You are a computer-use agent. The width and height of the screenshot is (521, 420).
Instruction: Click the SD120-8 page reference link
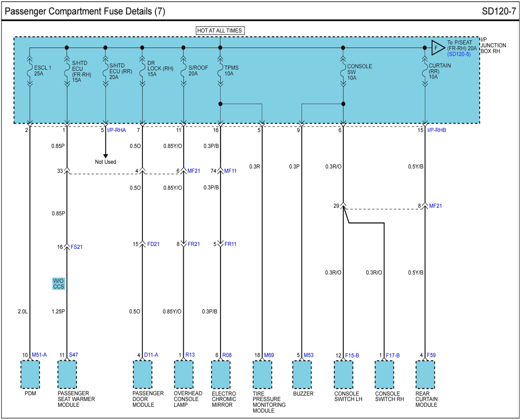tap(459, 54)
